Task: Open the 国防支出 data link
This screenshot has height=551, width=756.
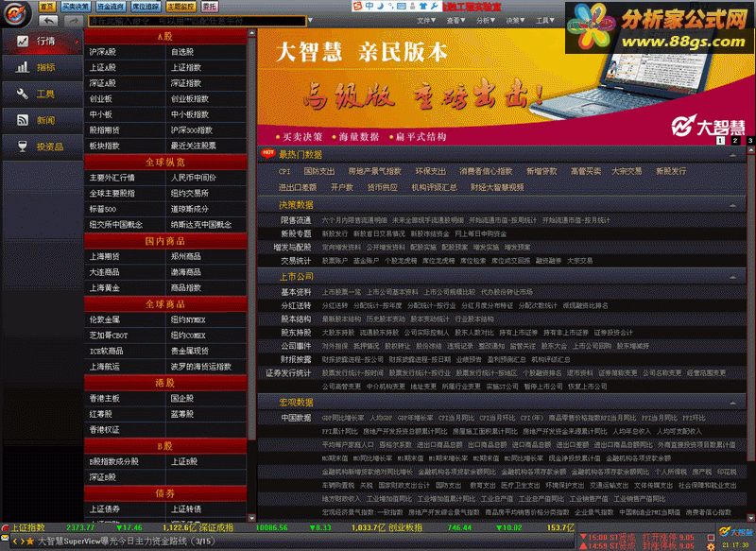Action: (319, 171)
